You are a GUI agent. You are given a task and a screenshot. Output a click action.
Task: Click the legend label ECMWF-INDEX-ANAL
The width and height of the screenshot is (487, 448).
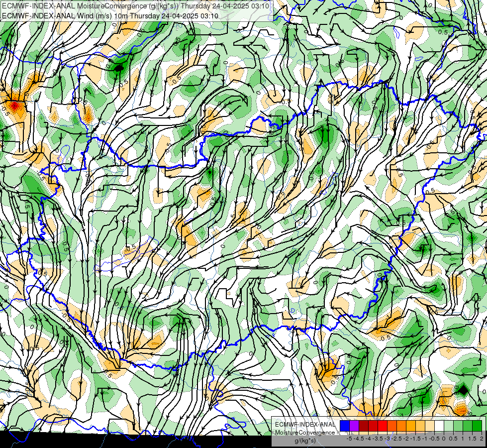click(x=305, y=425)
